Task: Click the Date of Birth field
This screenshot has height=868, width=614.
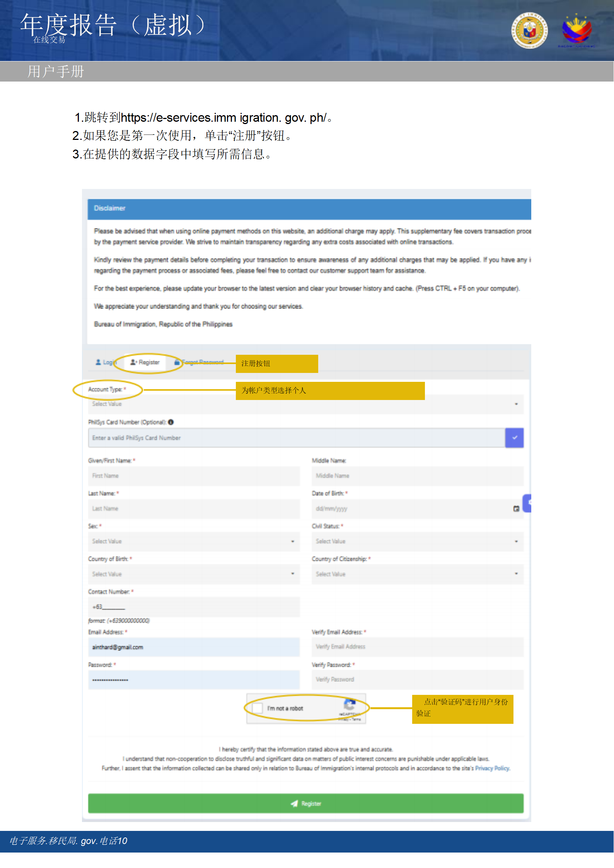Action: [418, 509]
